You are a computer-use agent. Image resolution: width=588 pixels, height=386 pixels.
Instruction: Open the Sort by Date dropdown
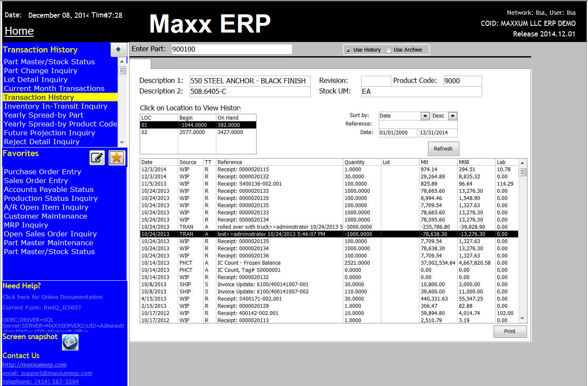(x=425, y=116)
